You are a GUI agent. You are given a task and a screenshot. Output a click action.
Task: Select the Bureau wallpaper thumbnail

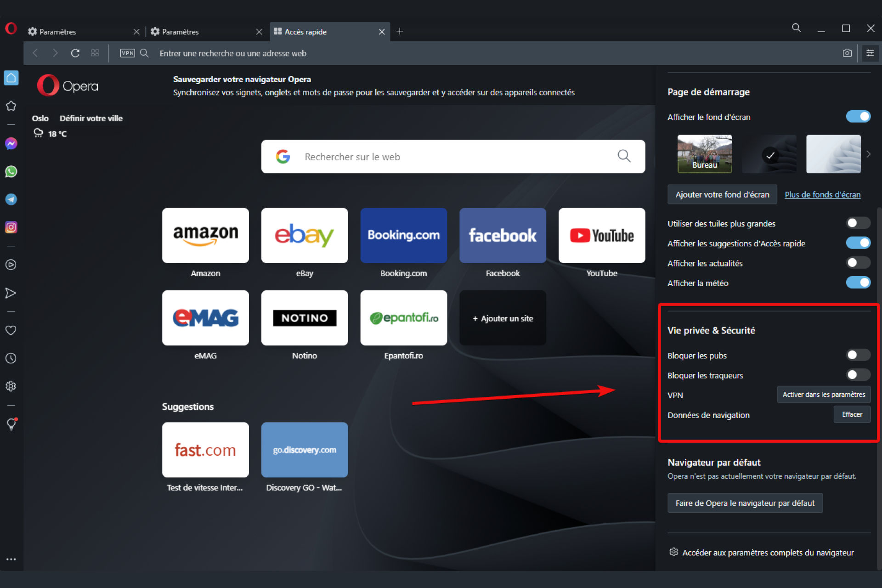tap(705, 154)
